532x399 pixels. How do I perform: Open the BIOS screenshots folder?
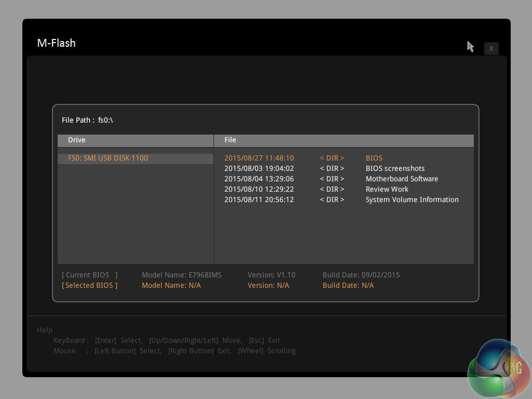395,168
